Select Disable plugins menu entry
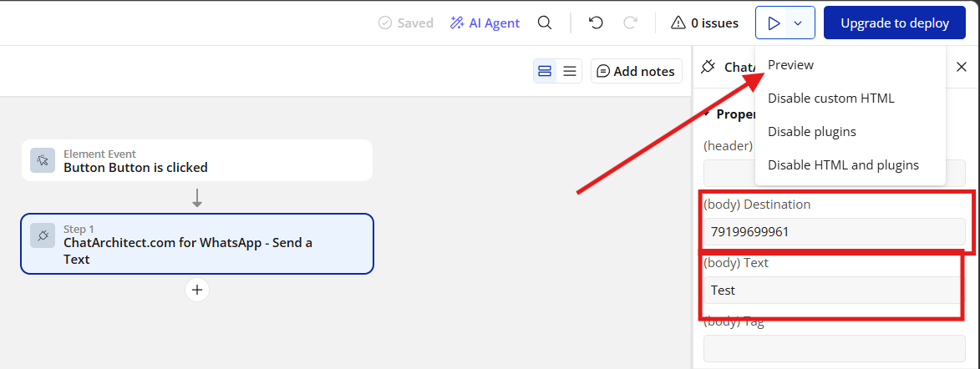 (x=812, y=132)
